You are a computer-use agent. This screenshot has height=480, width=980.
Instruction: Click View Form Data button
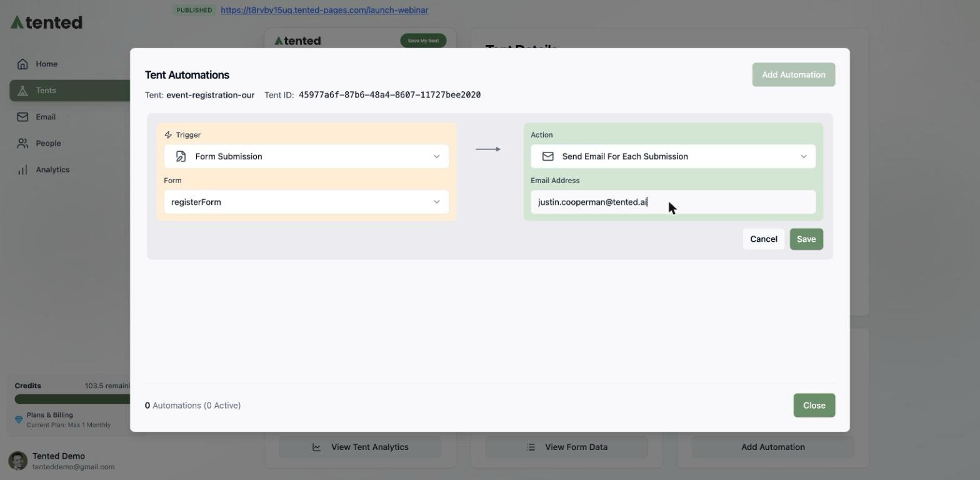(x=567, y=447)
